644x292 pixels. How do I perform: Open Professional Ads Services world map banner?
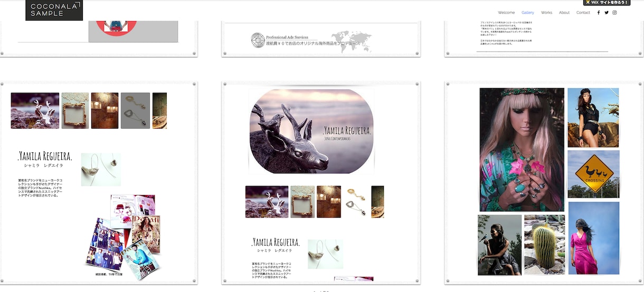coord(312,42)
